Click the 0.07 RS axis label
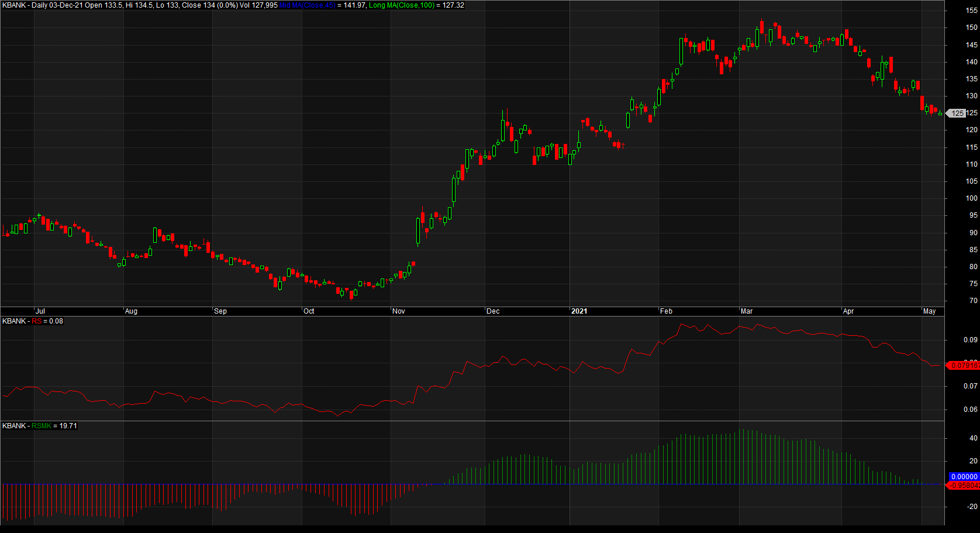980x533 pixels. (x=971, y=386)
